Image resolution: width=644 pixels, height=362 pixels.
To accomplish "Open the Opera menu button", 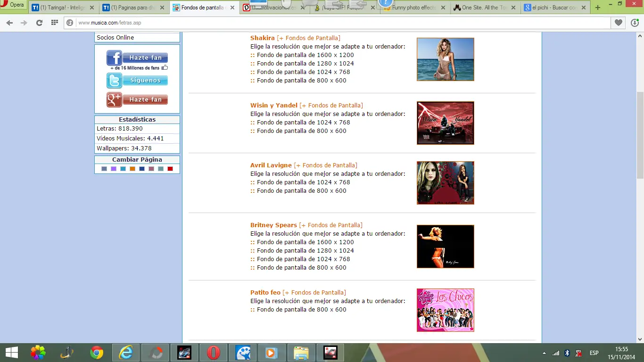I will click(x=14, y=5).
